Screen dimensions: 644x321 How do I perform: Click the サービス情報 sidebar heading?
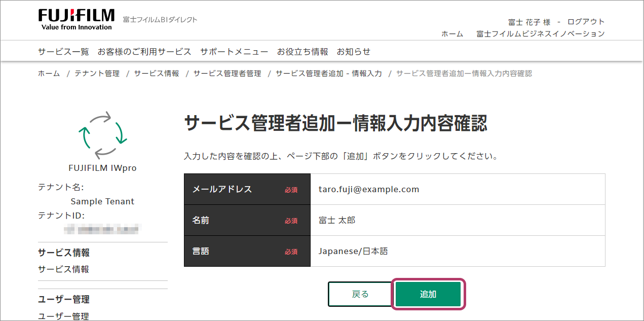[x=64, y=253]
